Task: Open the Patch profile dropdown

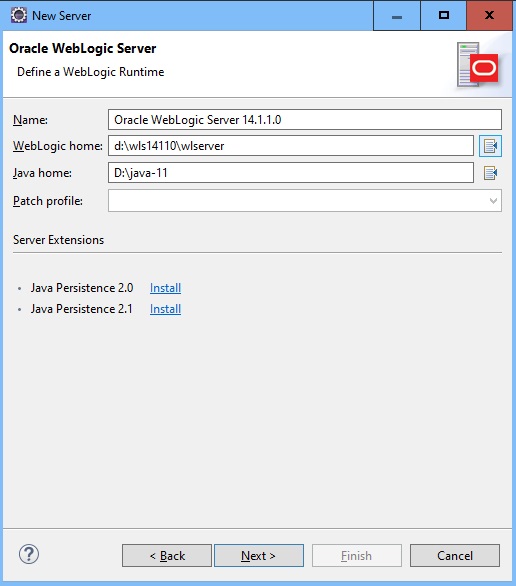Action: tap(305, 201)
